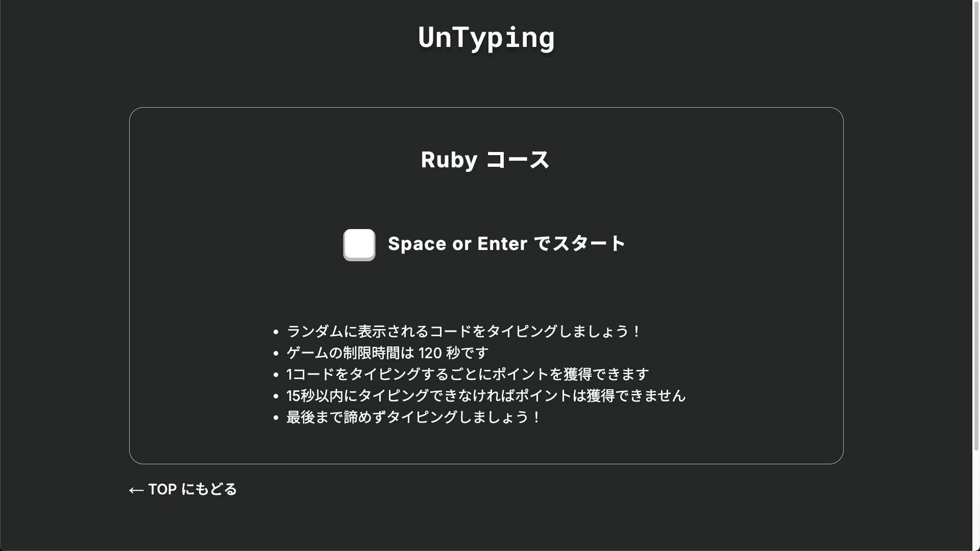The image size is (980, 551).
Task: Click the 15秒以内にタイピング instruction line
Action: 485,396
